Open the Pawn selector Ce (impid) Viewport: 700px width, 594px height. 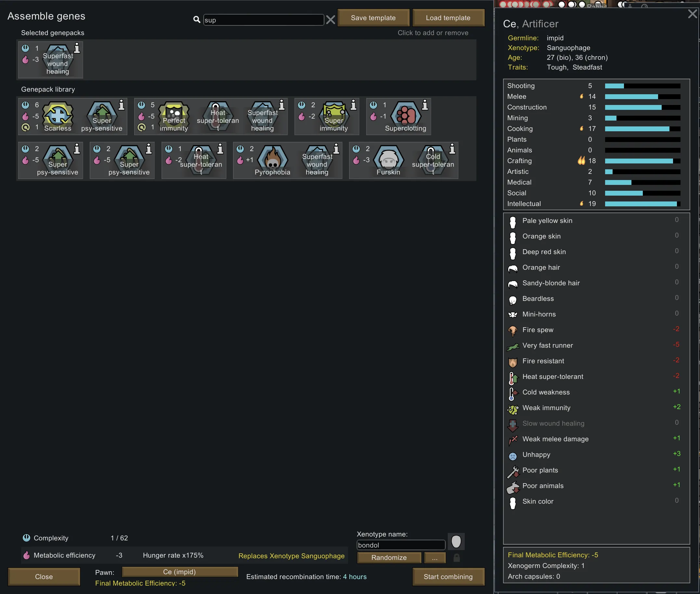point(179,572)
